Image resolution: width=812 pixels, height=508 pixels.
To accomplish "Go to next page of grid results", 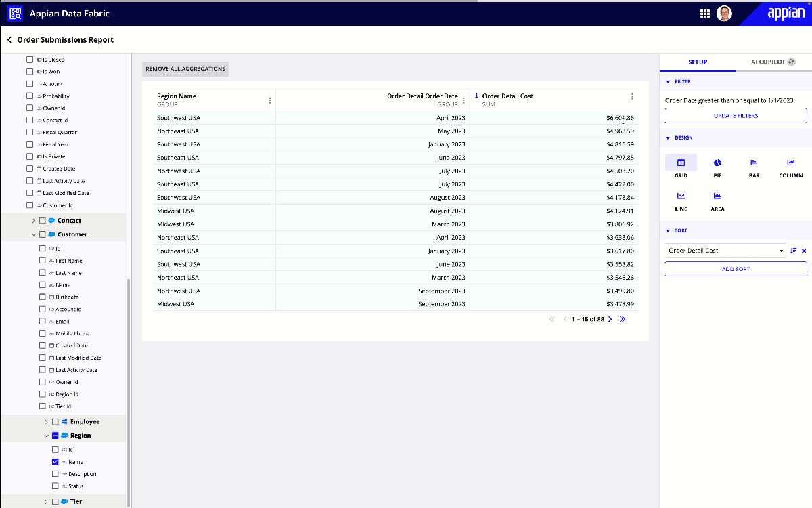I will coord(610,319).
